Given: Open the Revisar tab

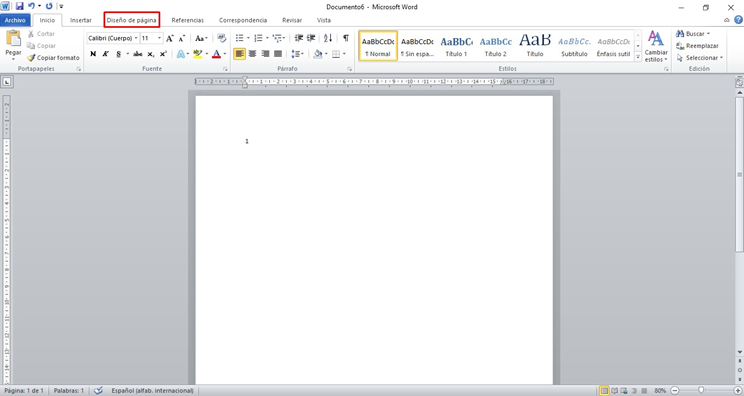Looking at the screenshot, I should click(x=292, y=20).
